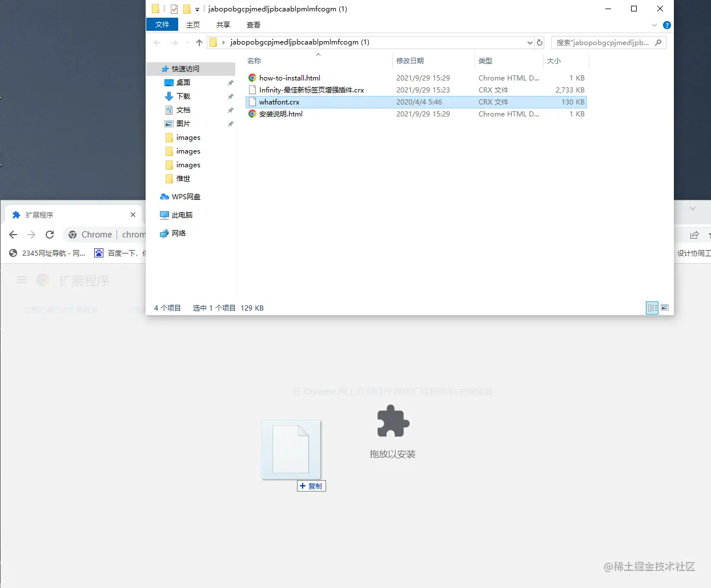The width and height of the screenshot is (711, 588).
Task: Open quick access toolbar customize dropdown
Action: tap(197, 9)
